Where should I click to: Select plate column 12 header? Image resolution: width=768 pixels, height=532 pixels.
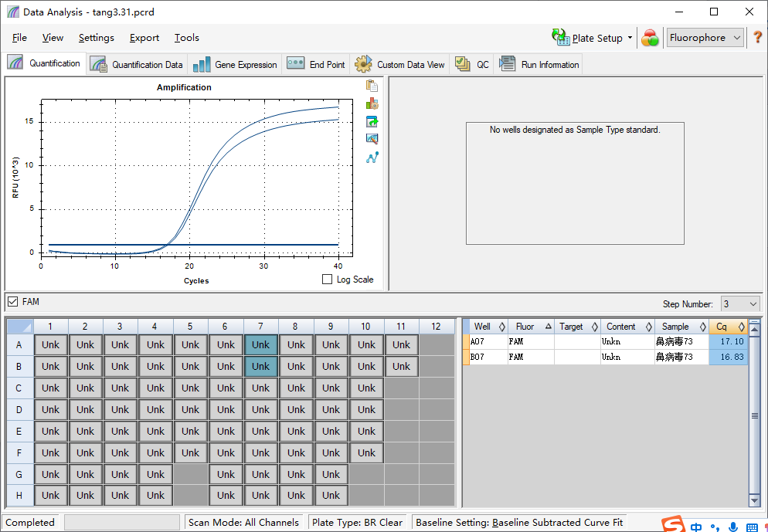click(x=436, y=327)
